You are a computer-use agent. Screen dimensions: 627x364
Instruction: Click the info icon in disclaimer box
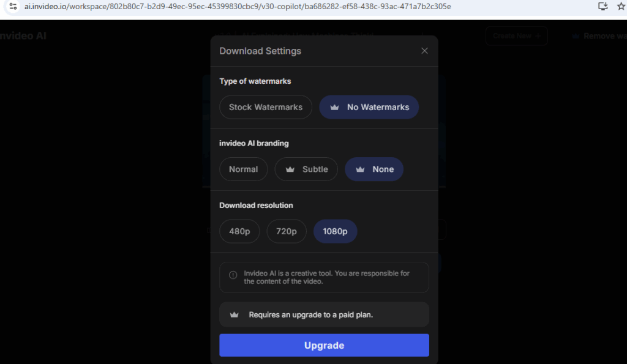pos(233,275)
